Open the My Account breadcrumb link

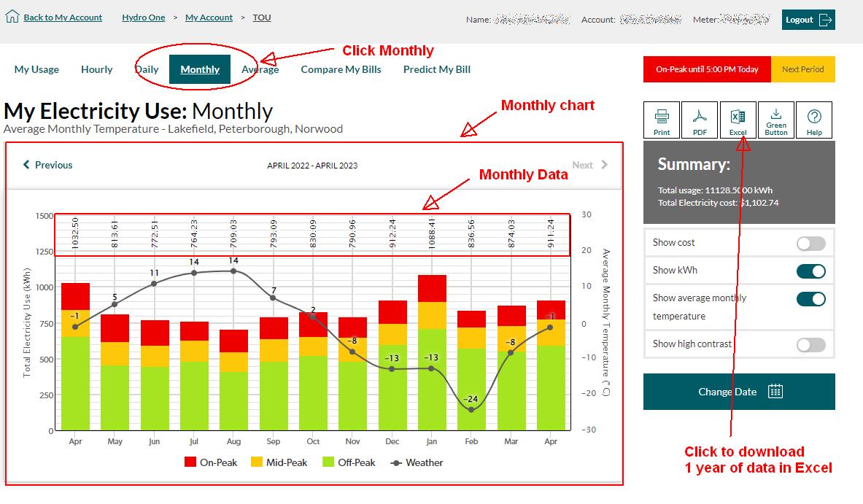pyautogui.click(x=209, y=17)
